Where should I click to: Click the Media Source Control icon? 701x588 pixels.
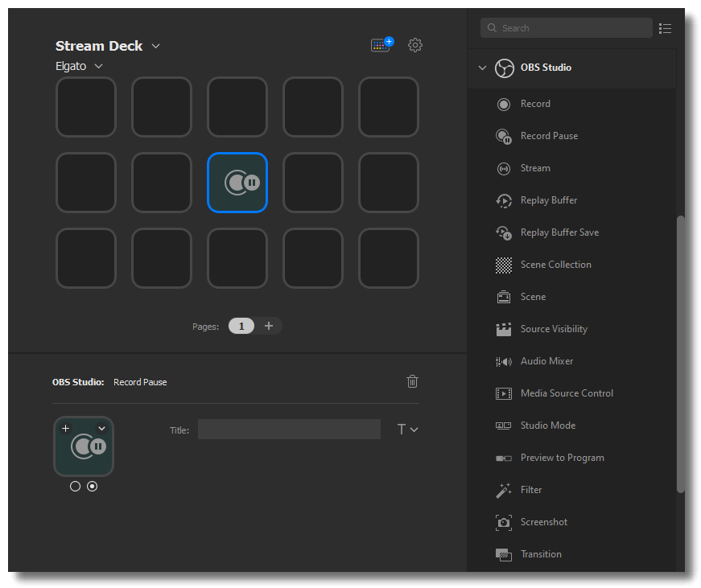coord(503,393)
